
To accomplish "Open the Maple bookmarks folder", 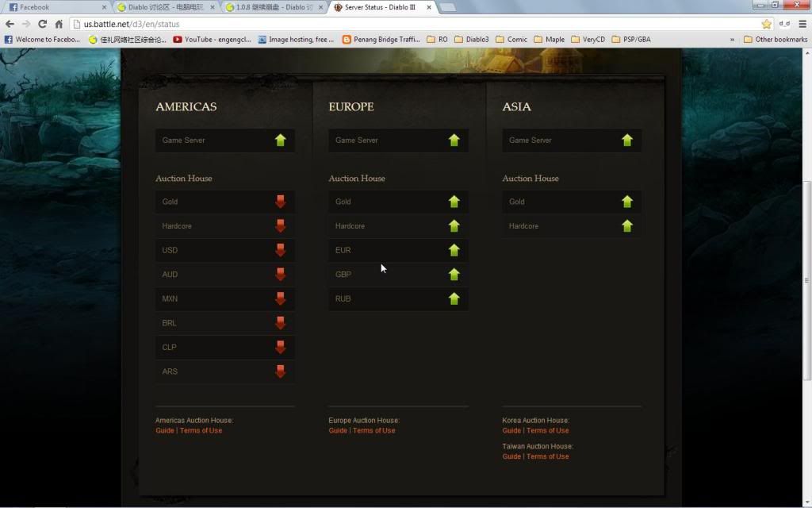I will pyautogui.click(x=549, y=40).
